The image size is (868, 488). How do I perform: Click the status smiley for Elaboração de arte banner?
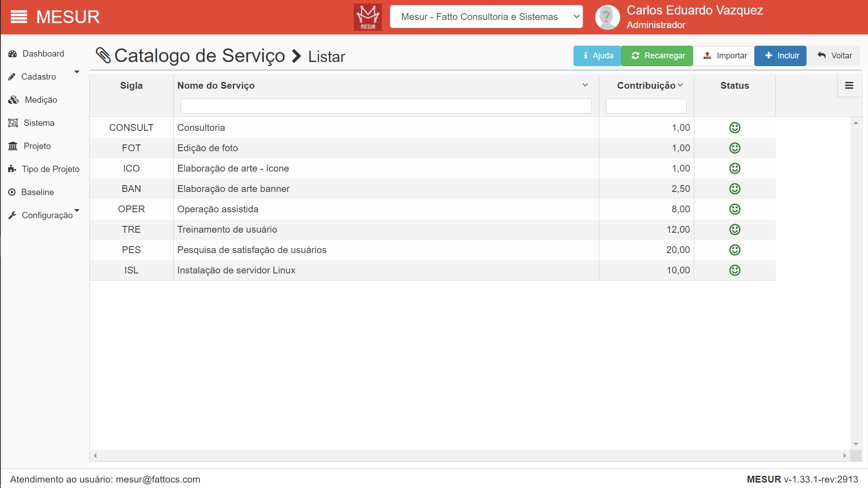tap(735, 189)
